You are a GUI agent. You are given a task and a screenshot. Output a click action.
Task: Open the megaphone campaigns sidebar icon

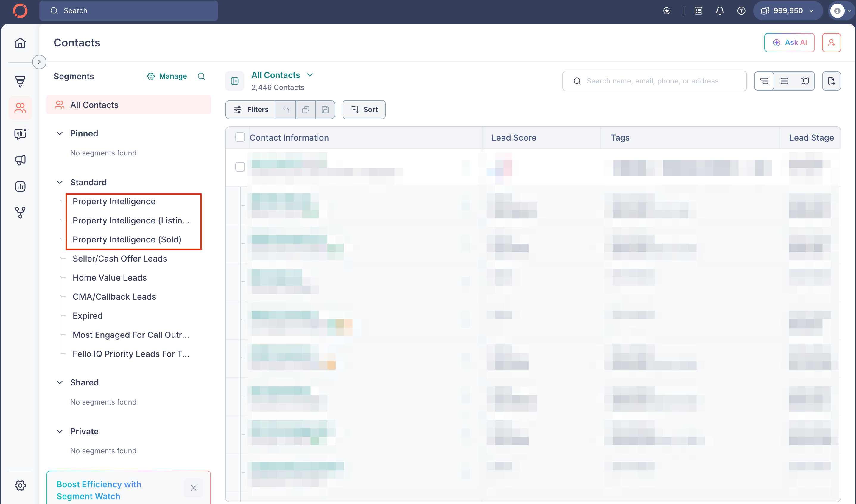click(20, 160)
